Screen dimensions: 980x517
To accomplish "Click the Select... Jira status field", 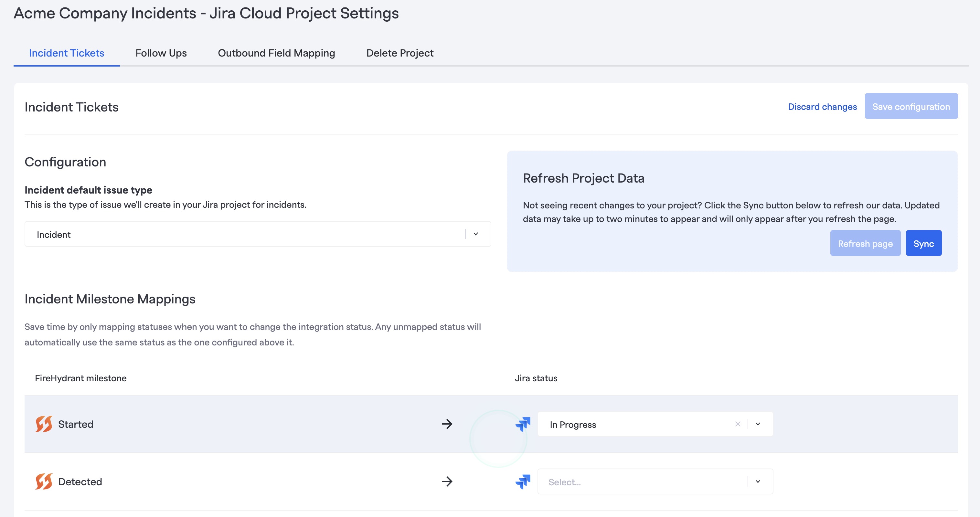I will (655, 481).
